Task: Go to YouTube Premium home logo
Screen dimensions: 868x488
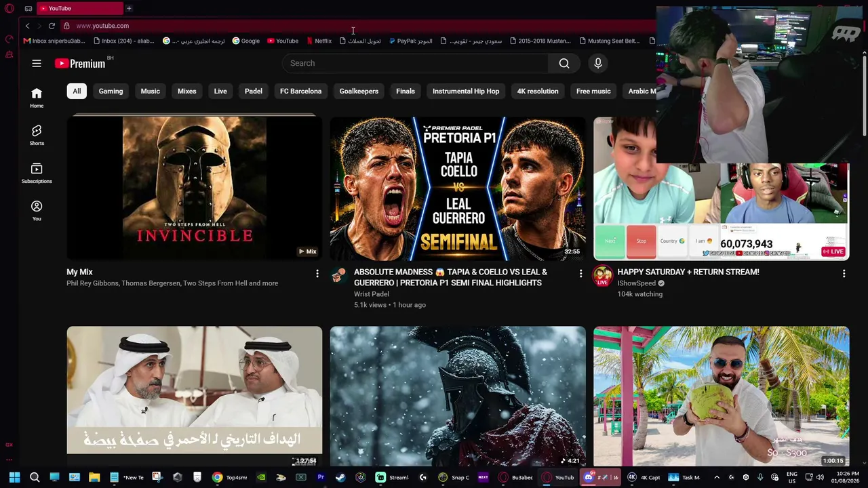Action: (80, 63)
